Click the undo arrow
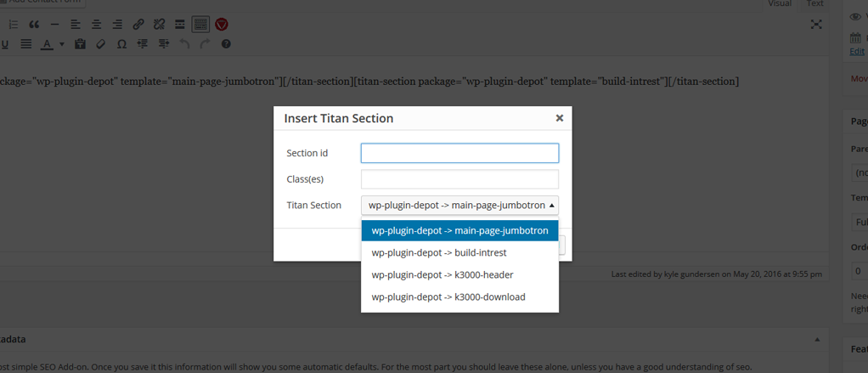The width and height of the screenshot is (868, 373). pyautogui.click(x=184, y=43)
